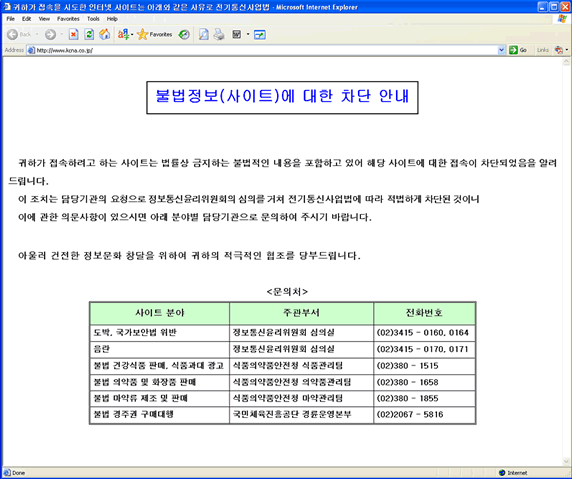The height and width of the screenshot is (479, 572).
Task: Open the Favorites star button
Action: tap(154, 34)
